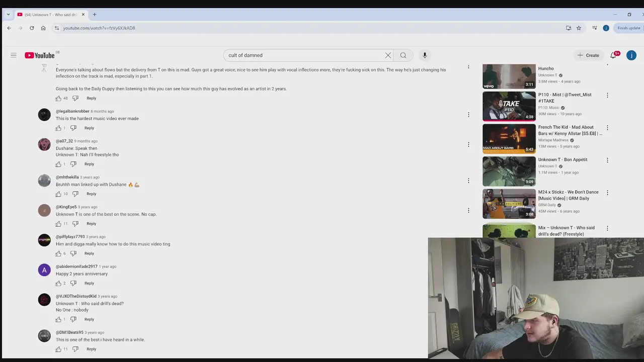
Task: Reply to @DM1Beats95's comment
Action: 91,349
